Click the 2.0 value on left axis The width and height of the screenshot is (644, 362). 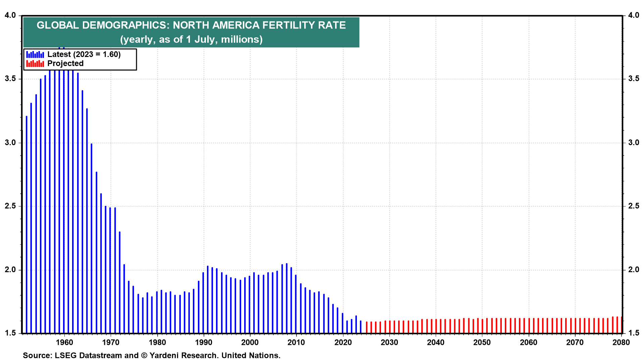coord(10,270)
